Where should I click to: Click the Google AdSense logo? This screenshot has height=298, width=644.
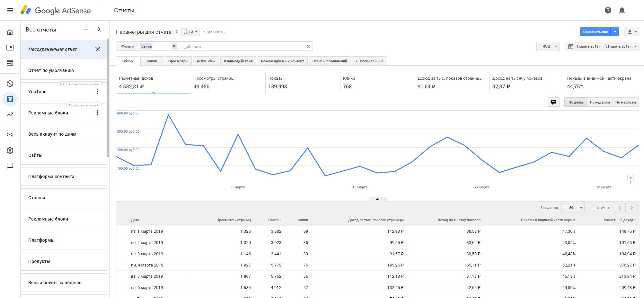[56, 10]
